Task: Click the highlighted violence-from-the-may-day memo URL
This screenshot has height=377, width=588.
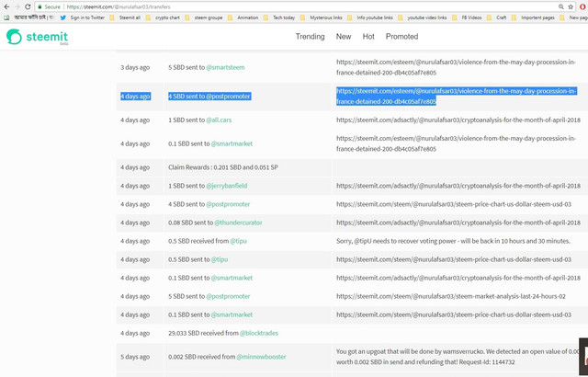Action: tap(456, 97)
